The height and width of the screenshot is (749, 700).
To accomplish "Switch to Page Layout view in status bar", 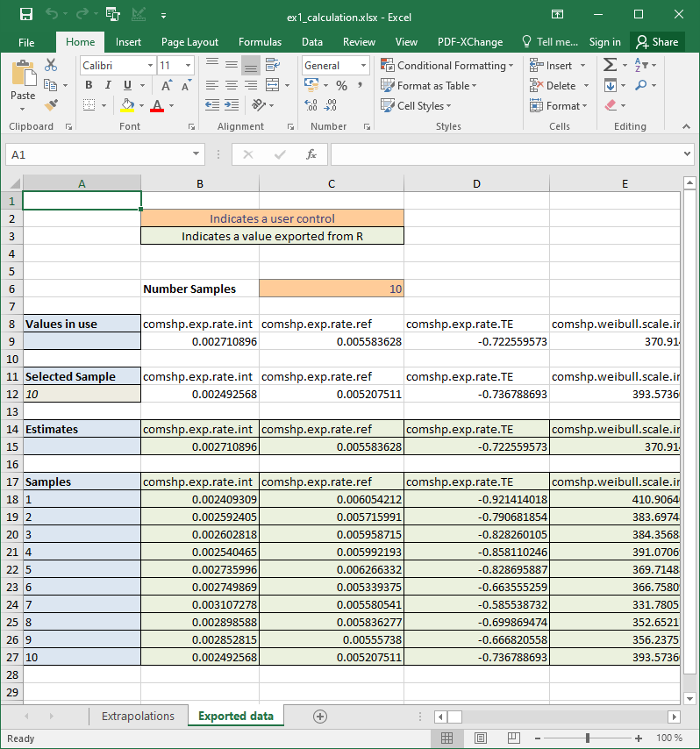I will click(x=480, y=738).
